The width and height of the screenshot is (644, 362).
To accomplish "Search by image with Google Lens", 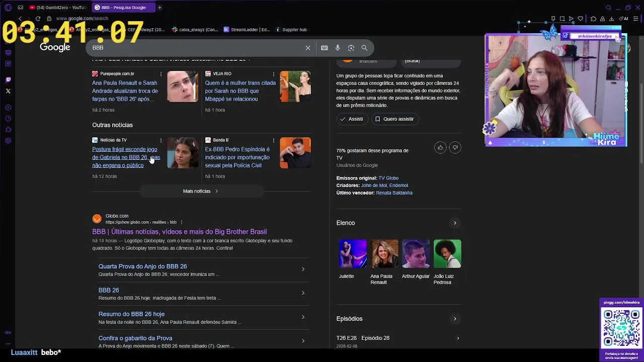I will coord(351,48).
